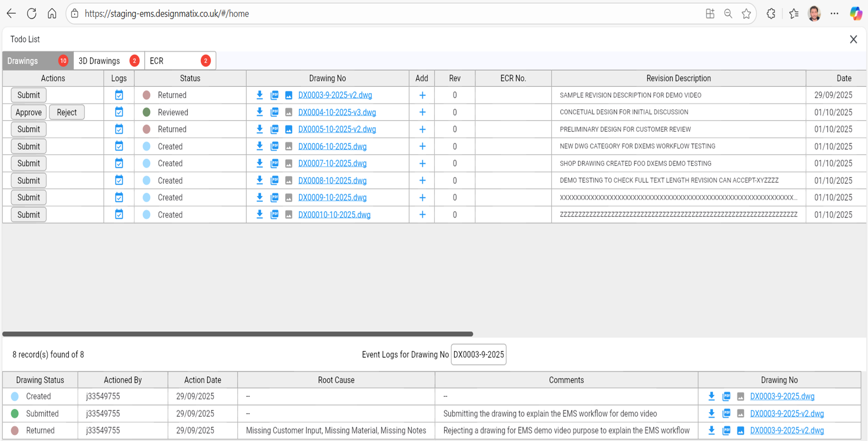Viewport: 868px width, 441px height.
Task: Click the Event Logs drawing number field
Action: point(478,355)
